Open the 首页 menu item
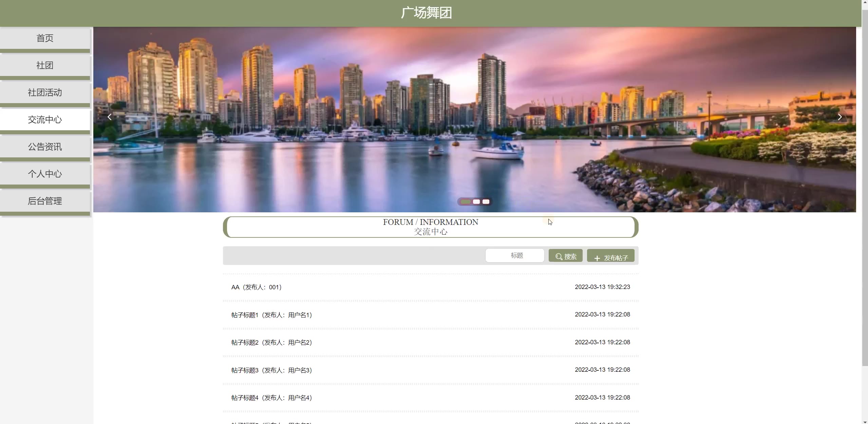Screen dimensions: 868x424 point(45,38)
